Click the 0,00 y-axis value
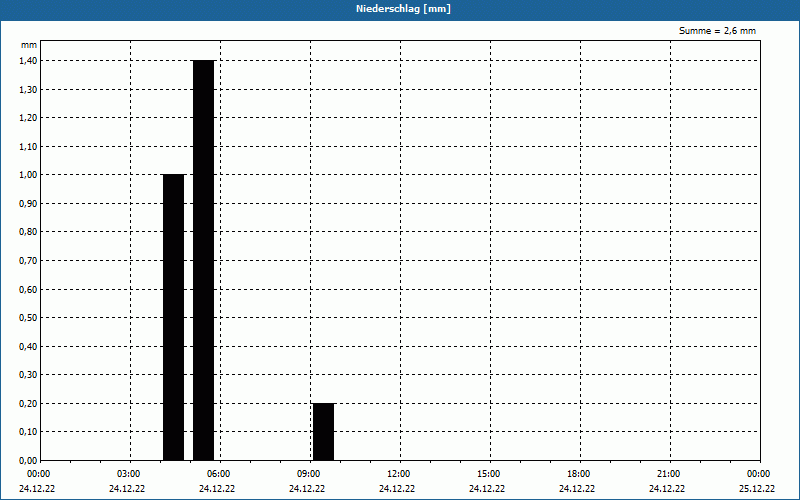 tap(29, 461)
